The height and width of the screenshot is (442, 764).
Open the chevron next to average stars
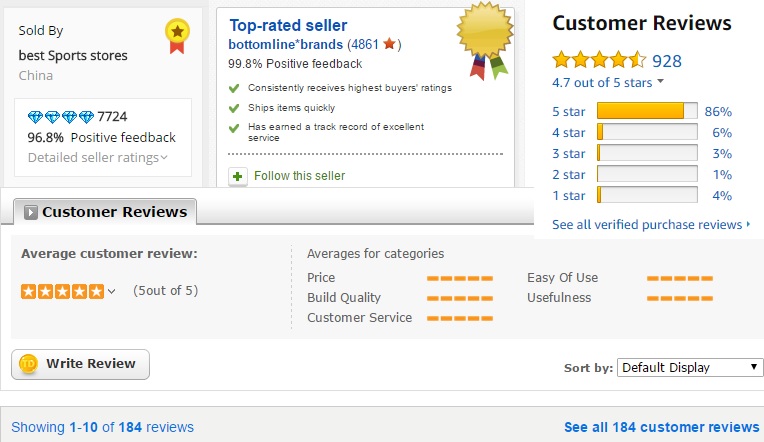[x=111, y=292]
